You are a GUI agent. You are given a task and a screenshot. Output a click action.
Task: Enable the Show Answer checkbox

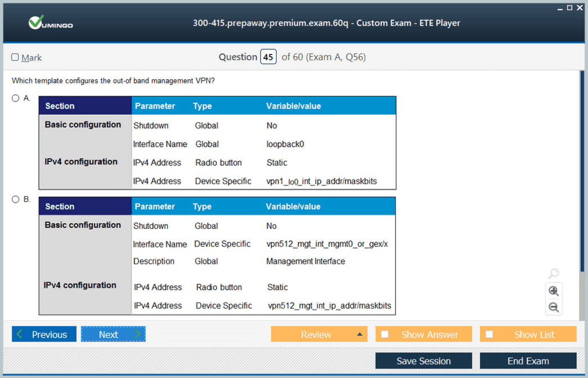coord(385,334)
